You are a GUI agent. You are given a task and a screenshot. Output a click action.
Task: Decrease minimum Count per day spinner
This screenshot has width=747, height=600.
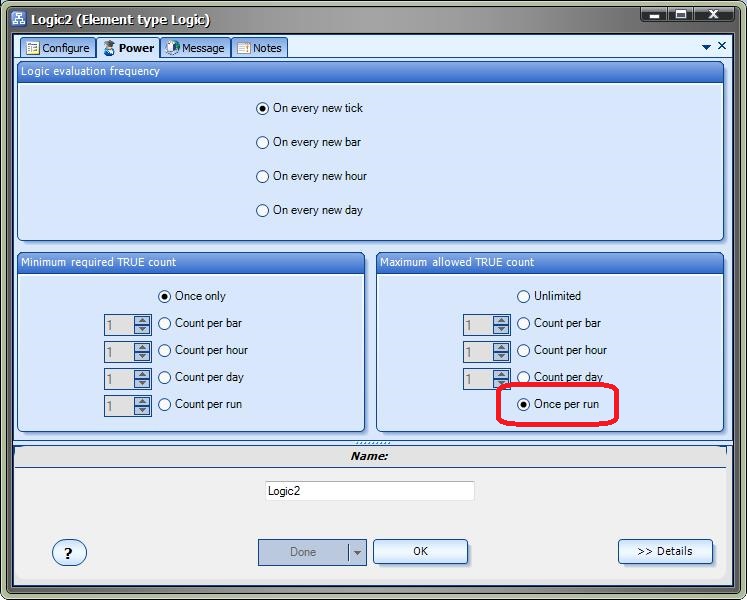(x=142, y=384)
